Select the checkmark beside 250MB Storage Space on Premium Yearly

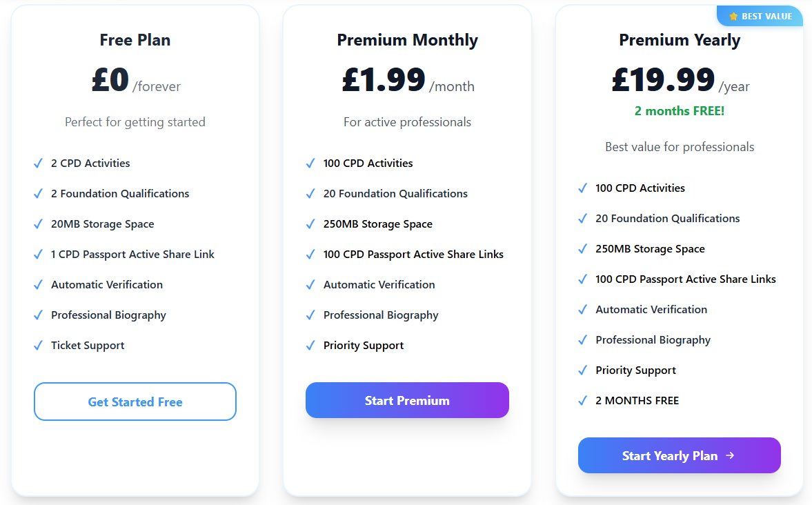coord(583,248)
